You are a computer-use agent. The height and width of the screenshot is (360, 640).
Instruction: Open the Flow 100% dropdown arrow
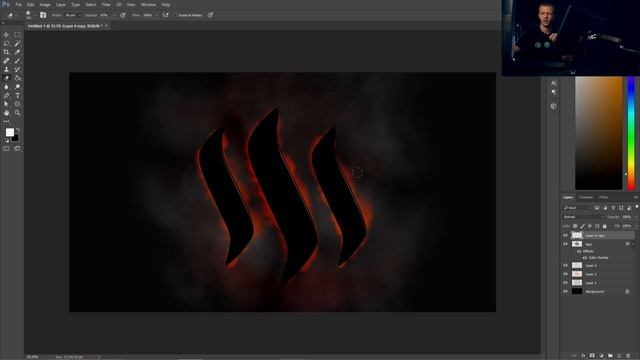[157, 15]
